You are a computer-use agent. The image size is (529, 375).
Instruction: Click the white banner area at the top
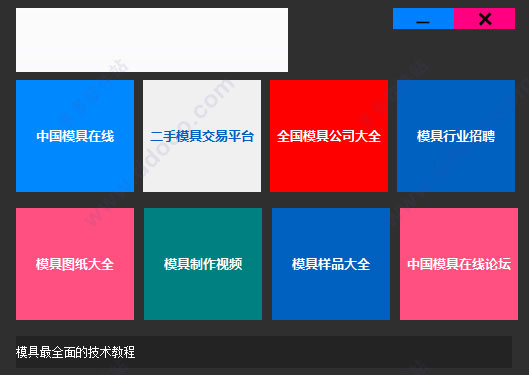pos(152,40)
